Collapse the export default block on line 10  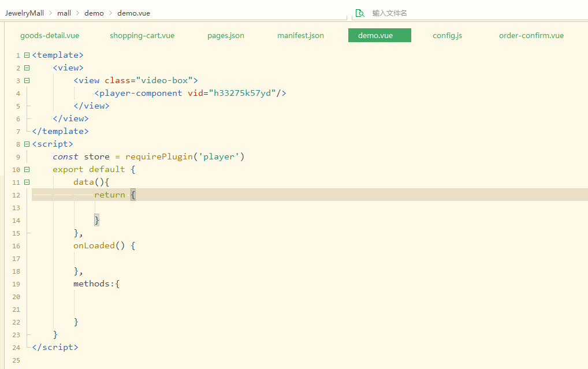pyautogui.click(x=27, y=170)
